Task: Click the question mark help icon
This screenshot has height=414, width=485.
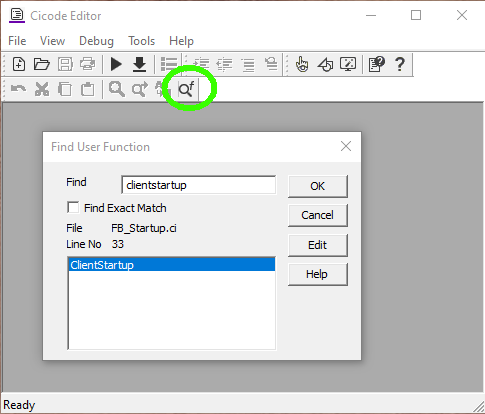Action: tap(400, 64)
